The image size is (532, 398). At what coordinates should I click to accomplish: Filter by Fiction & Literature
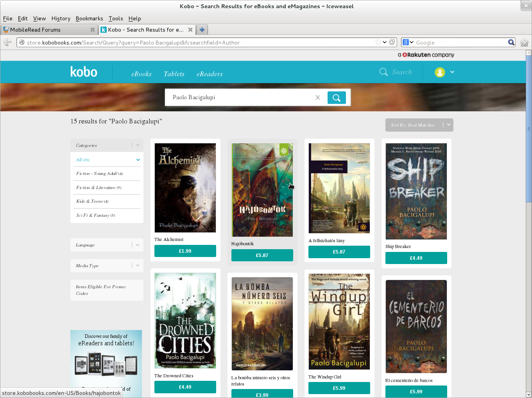(99, 187)
